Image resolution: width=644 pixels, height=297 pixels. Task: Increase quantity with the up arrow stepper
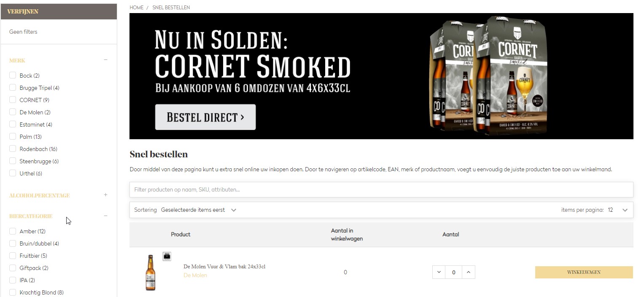click(469, 272)
